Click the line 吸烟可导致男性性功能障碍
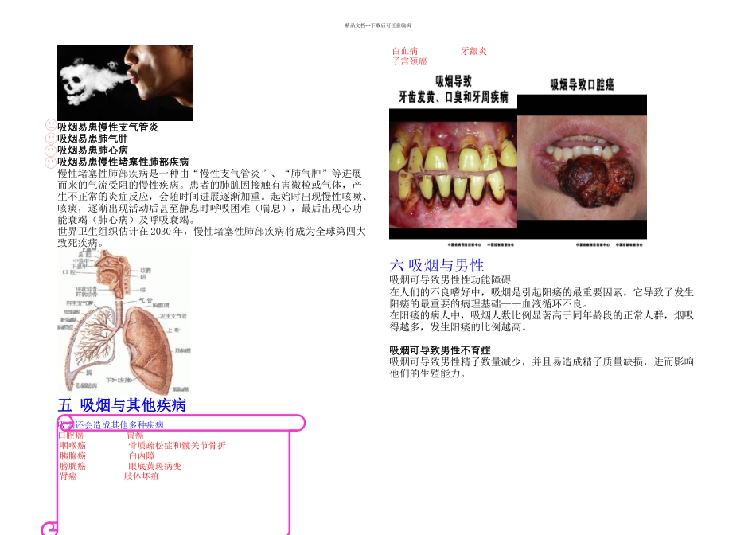The width and height of the screenshot is (756, 535). point(450,279)
